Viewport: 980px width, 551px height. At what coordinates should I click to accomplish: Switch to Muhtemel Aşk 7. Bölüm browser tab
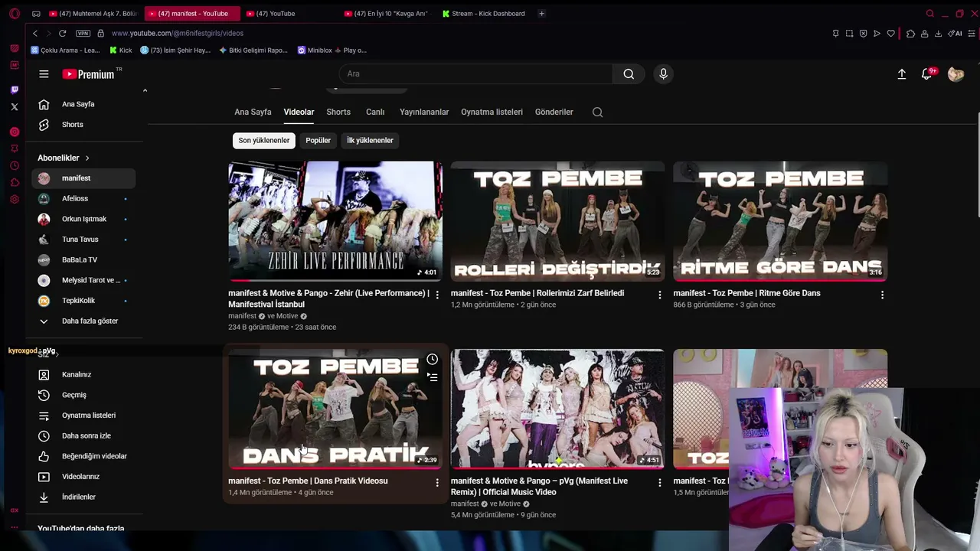tap(93, 14)
